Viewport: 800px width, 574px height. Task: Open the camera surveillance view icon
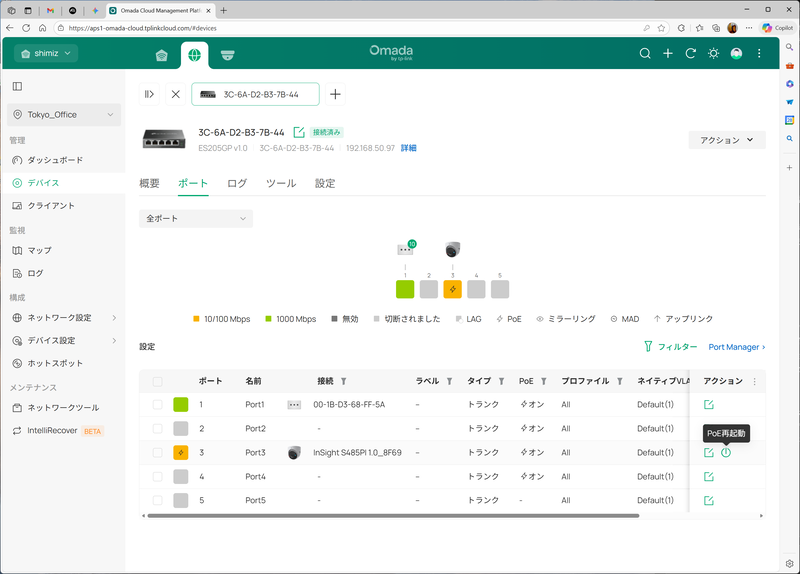tap(228, 55)
